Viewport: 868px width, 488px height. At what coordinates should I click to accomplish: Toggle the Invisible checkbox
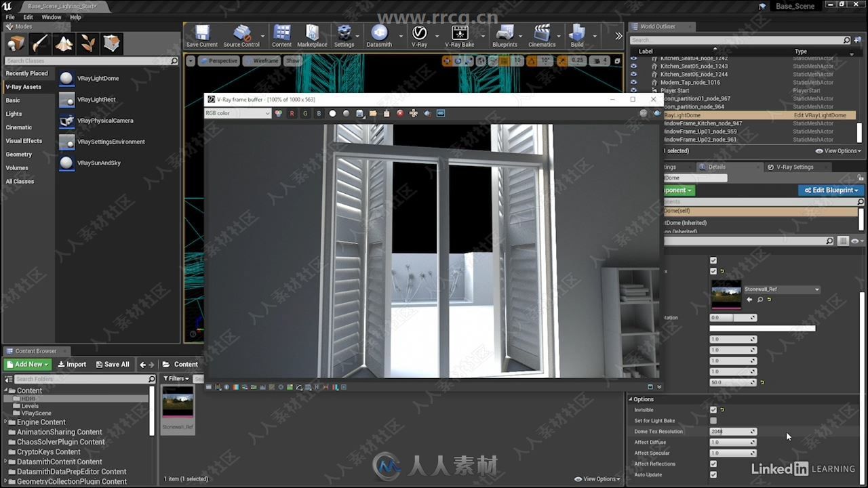pyautogui.click(x=713, y=410)
